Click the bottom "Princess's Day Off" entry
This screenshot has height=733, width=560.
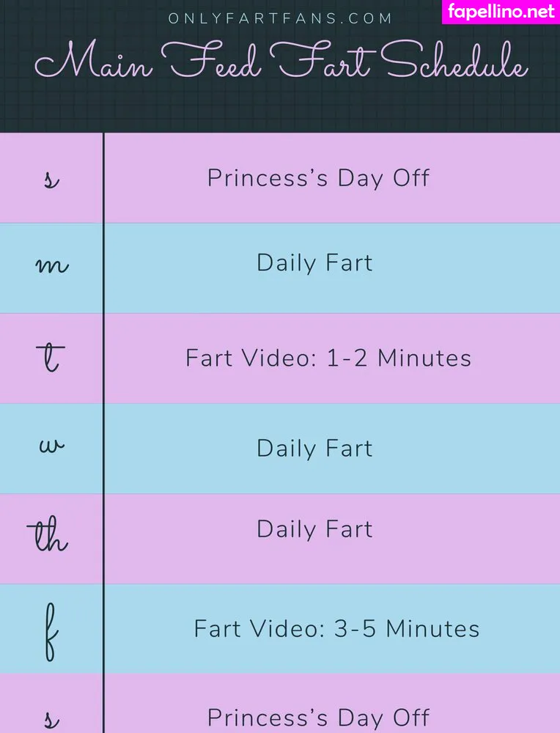pyautogui.click(x=318, y=717)
